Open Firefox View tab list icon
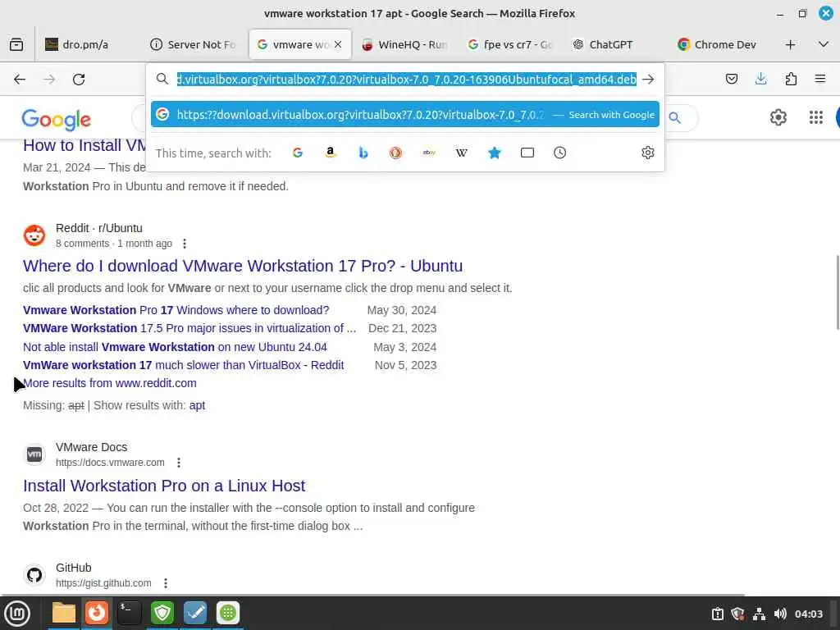Image resolution: width=840 pixels, height=630 pixels. (16, 44)
